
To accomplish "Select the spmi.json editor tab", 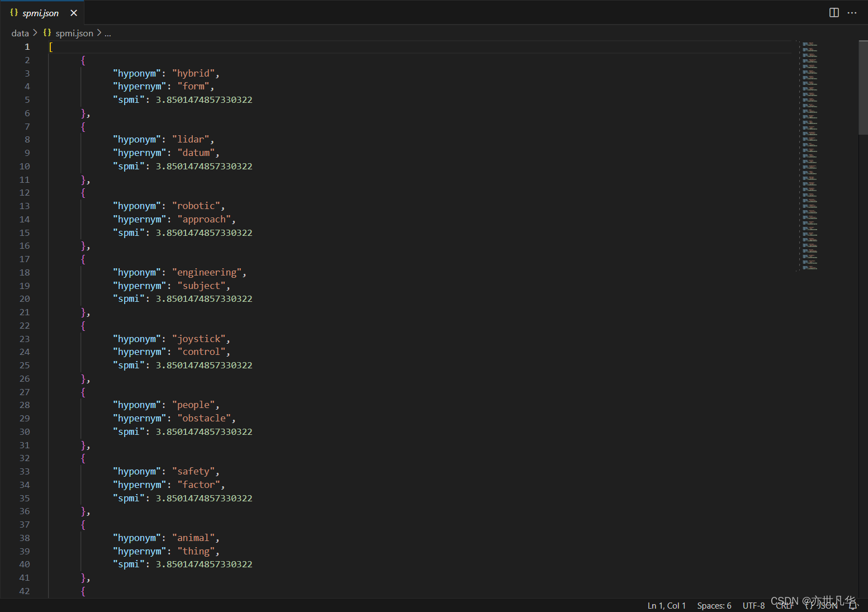I will [x=42, y=13].
